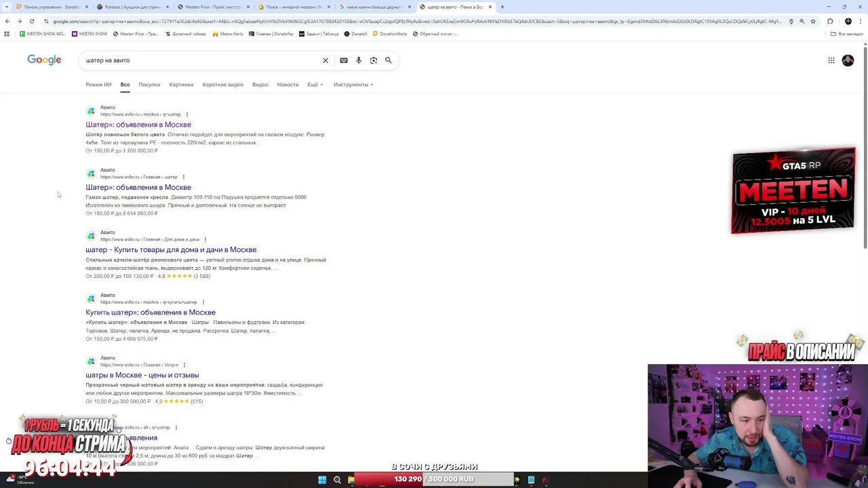
Task: Clear the Google search box with X
Action: point(325,60)
